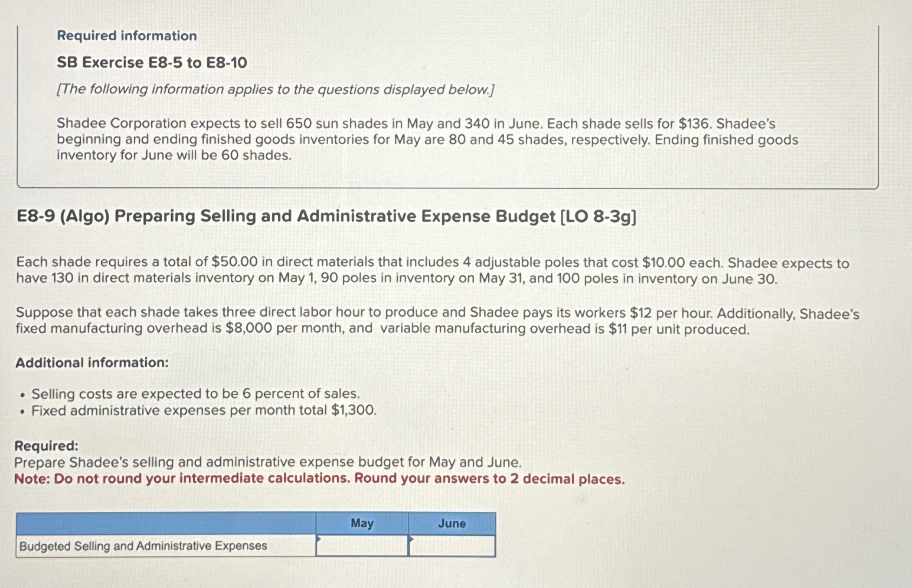The image size is (912, 588).
Task: Expand the June answer cell dropdown marker
Action: [x=411, y=539]
